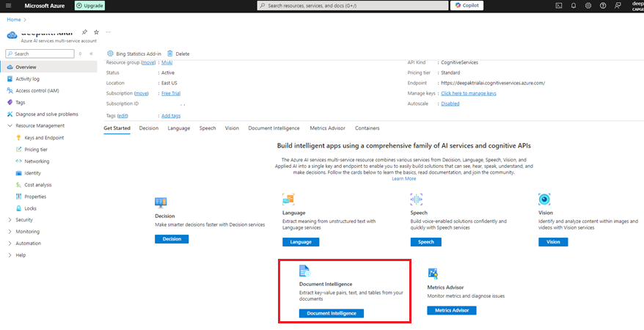This screenshot has height=330, width=644.
Task: Switch to the Language tab
Action: point(179,128)
